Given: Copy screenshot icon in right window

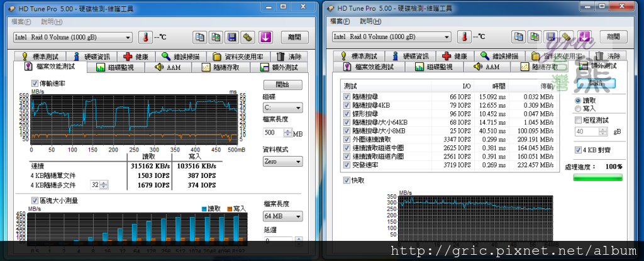Looking at the screenshot, I should point(535,37).
